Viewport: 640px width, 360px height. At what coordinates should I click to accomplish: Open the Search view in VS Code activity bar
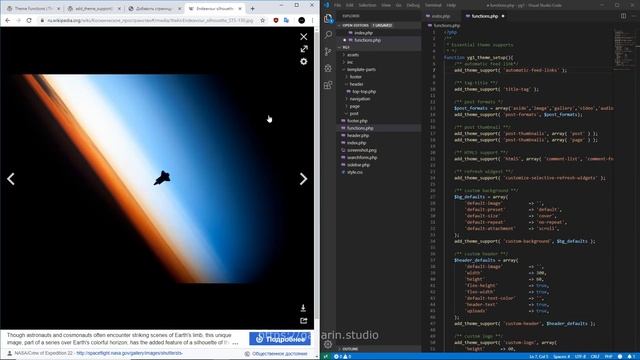pos(329,35)
